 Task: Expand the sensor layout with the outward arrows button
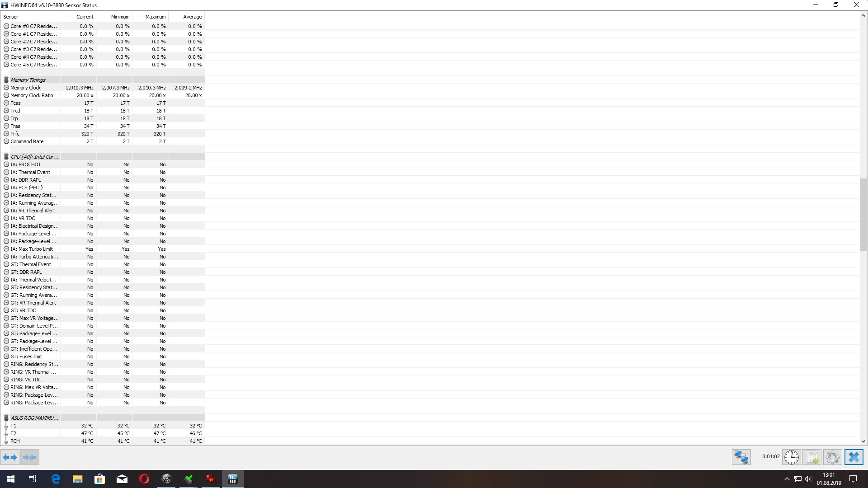[x=10, y=457]
